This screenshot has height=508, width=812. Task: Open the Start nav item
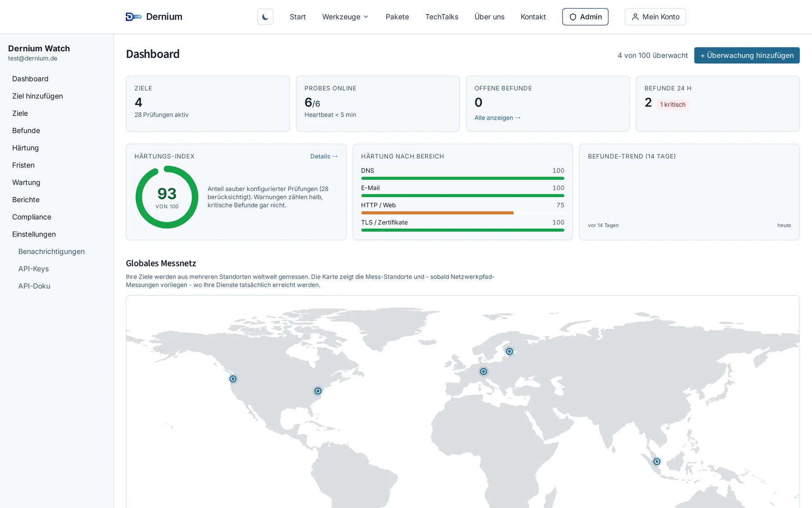coord(298,17)
